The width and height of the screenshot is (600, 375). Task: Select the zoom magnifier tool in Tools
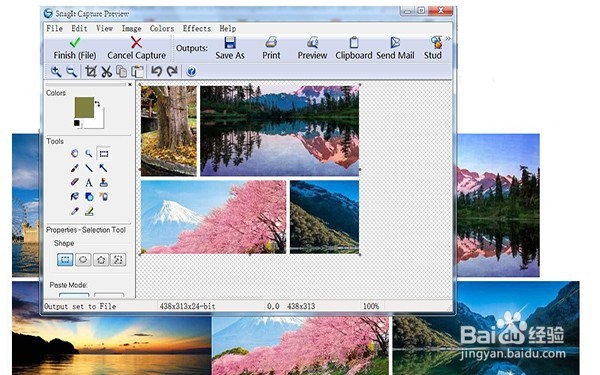coord(89,154)
